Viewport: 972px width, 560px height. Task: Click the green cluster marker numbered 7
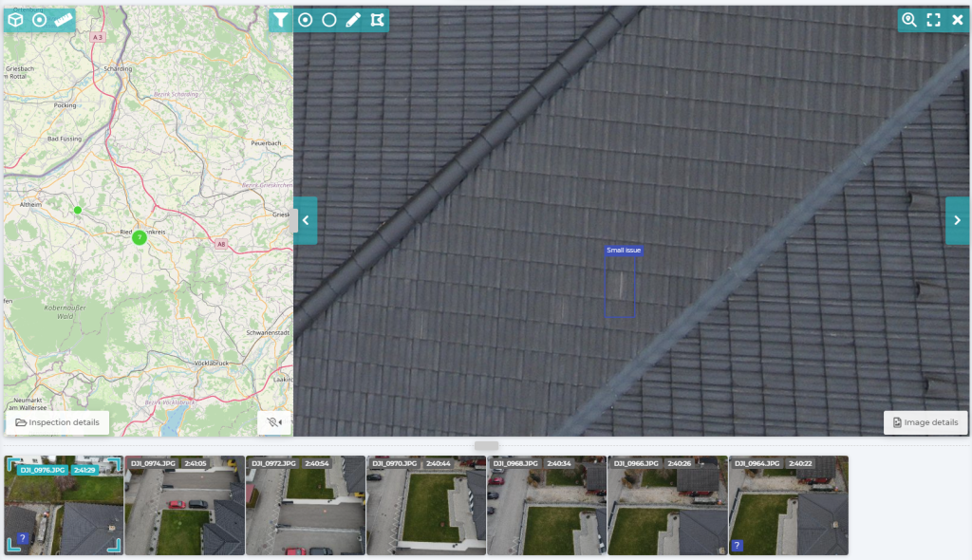tap(140, 237)
